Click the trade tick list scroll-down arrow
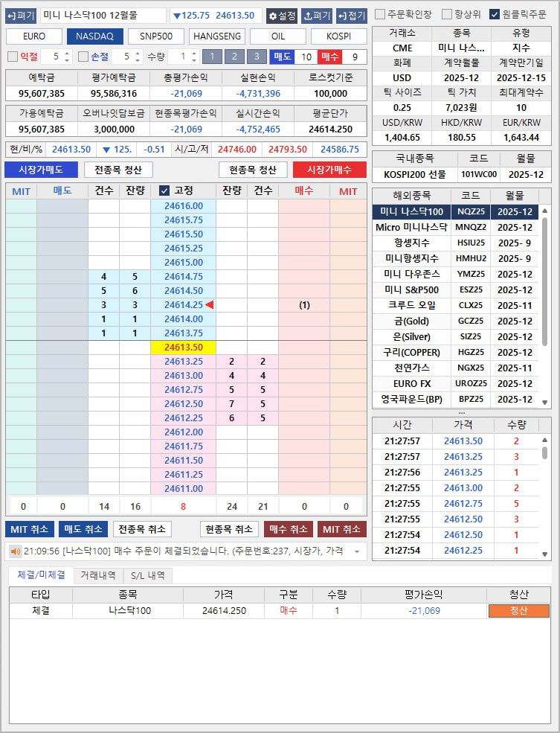Screen dimensions: 560x733 (544, 554)
